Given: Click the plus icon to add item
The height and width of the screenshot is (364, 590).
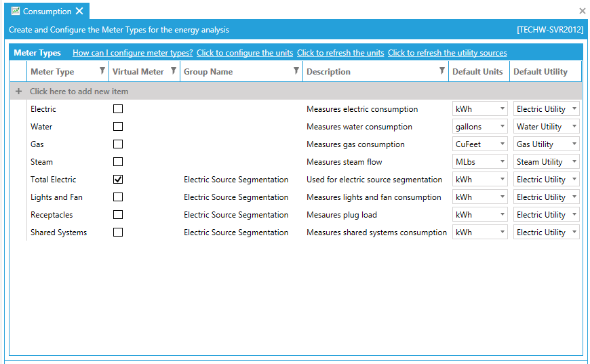Looking at the screenshot, I should (18, 92).
